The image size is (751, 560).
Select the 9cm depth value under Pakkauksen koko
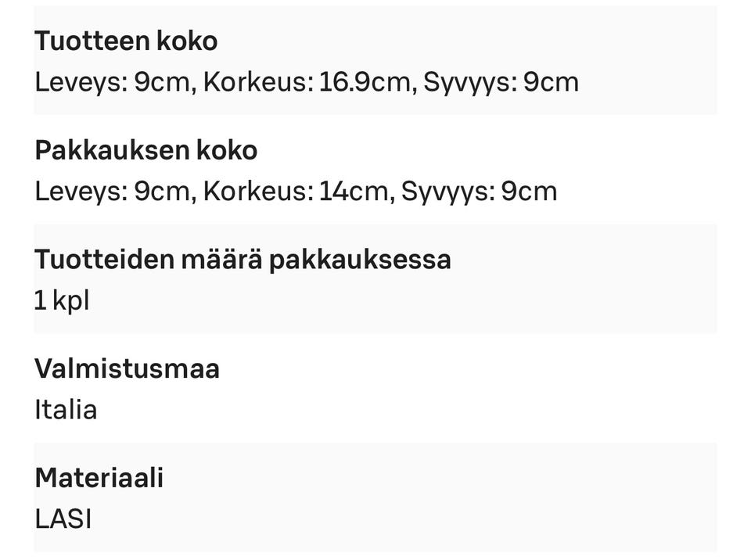click(x=529, y=192)
